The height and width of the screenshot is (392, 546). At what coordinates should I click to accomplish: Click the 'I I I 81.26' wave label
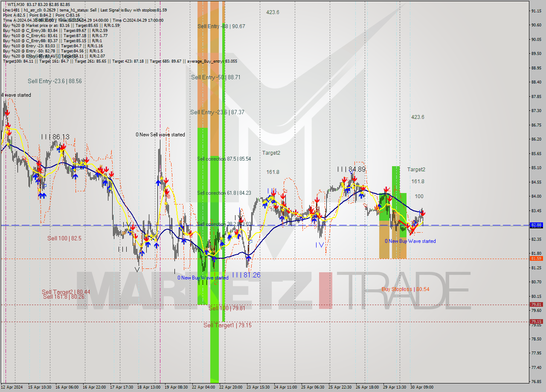pyautogui.click(x=246, y=275)
